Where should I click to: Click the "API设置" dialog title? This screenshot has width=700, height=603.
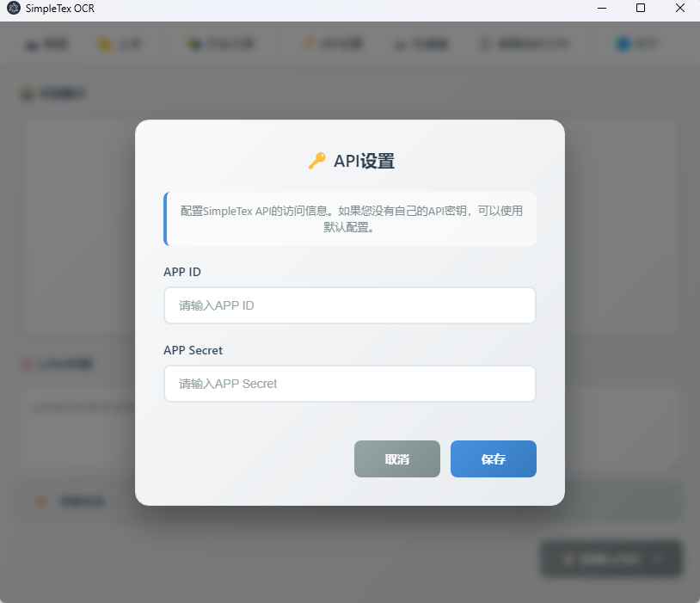(364, 161)
